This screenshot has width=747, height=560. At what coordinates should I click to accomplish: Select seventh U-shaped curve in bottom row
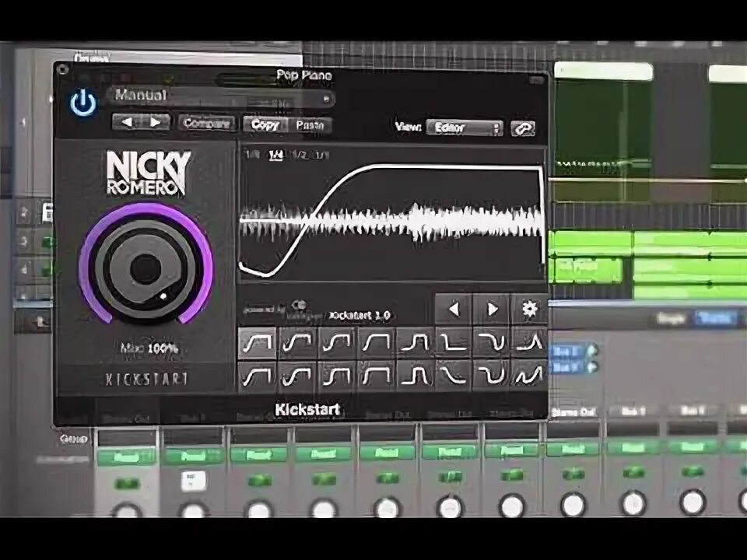[491, 376]
